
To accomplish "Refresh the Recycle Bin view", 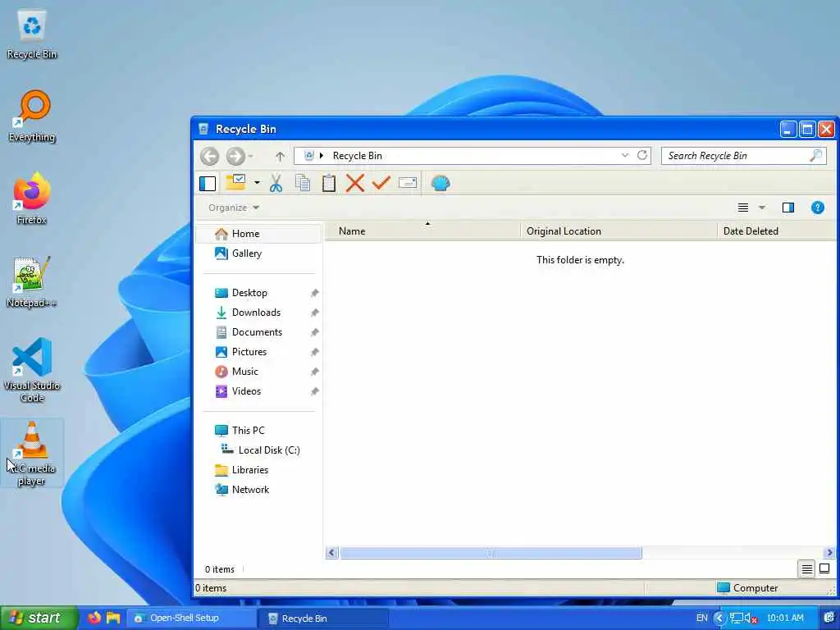I will click(641, 155).
